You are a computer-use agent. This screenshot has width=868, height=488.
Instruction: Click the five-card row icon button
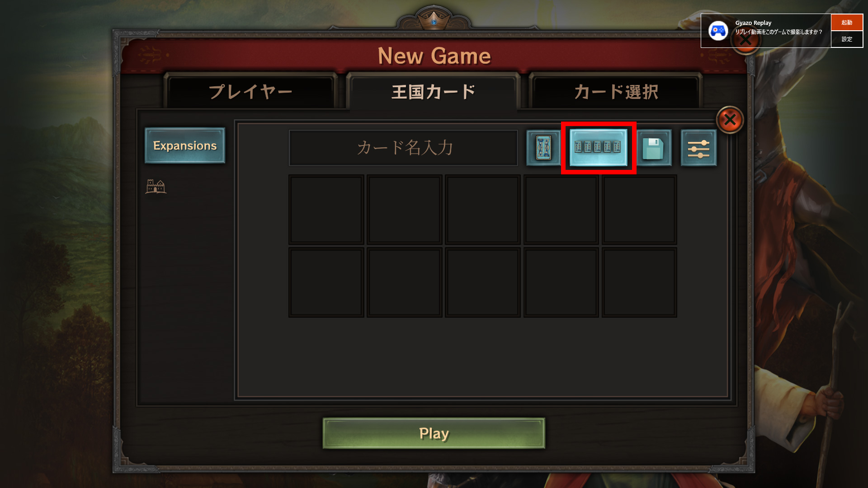click(598, 147)
